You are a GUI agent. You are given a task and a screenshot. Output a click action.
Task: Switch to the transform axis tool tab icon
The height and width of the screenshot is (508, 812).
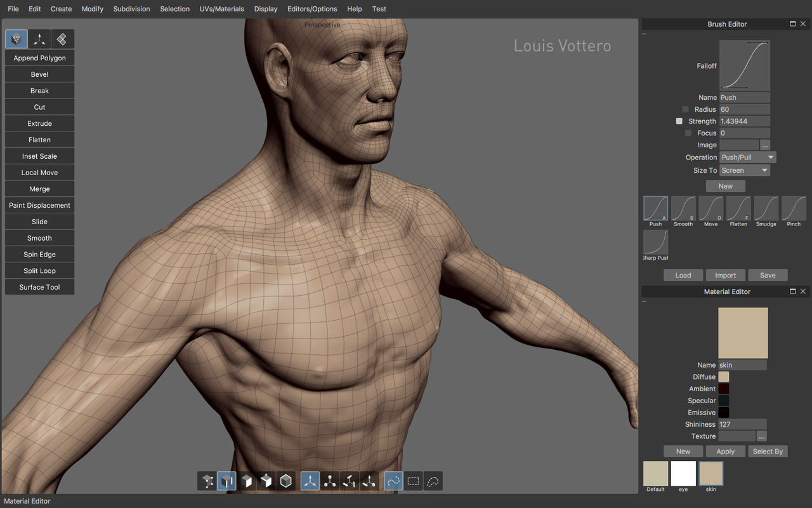[39, 39]
